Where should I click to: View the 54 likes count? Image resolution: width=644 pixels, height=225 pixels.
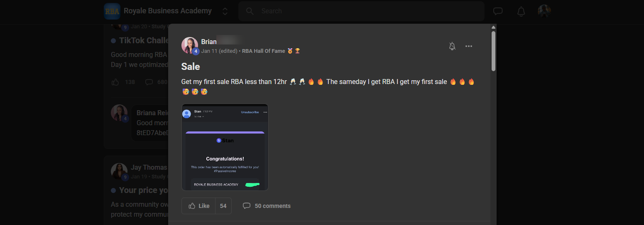223,206
